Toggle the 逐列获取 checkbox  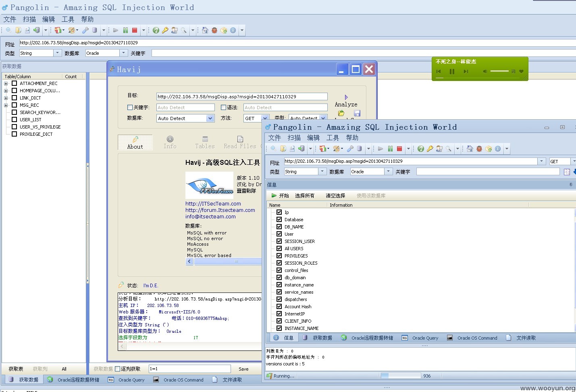point(118,369)
